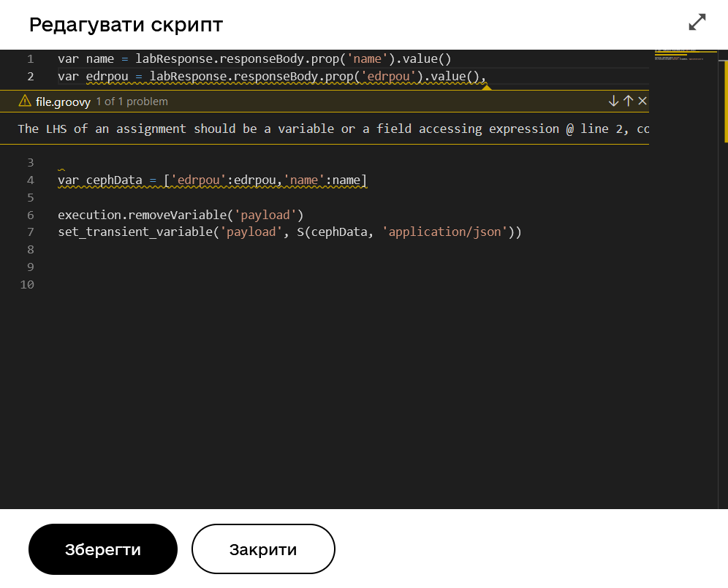Screen dimensions: 728x588
Task: Place cursor in line 2 'var edrpou' code
Action: pos(272,77)
